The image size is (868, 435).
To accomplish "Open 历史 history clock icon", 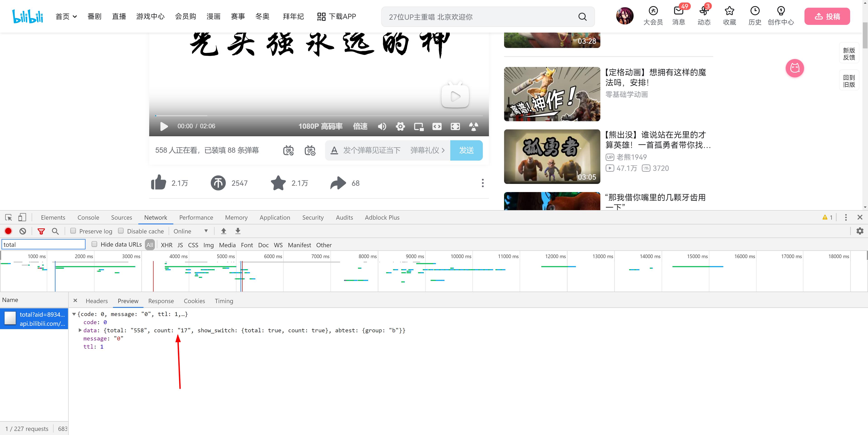I will (x=755, y=16).
